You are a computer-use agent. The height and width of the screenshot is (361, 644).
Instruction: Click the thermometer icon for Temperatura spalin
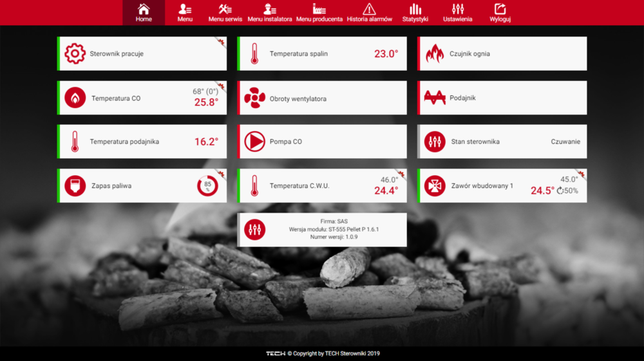(254, 54)
